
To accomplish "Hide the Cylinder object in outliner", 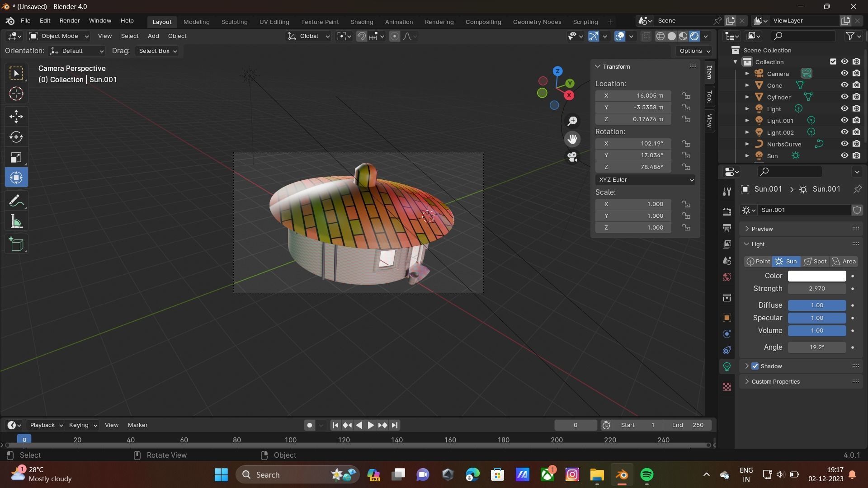I will pyautogui.click(x=844, y=97).
